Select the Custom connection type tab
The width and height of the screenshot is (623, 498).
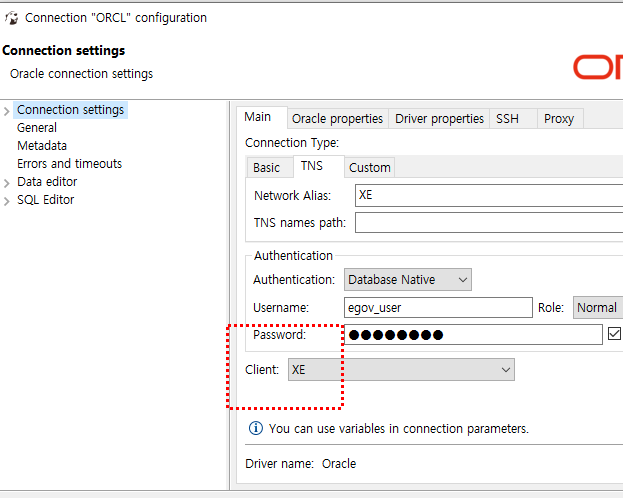[370, 167]
